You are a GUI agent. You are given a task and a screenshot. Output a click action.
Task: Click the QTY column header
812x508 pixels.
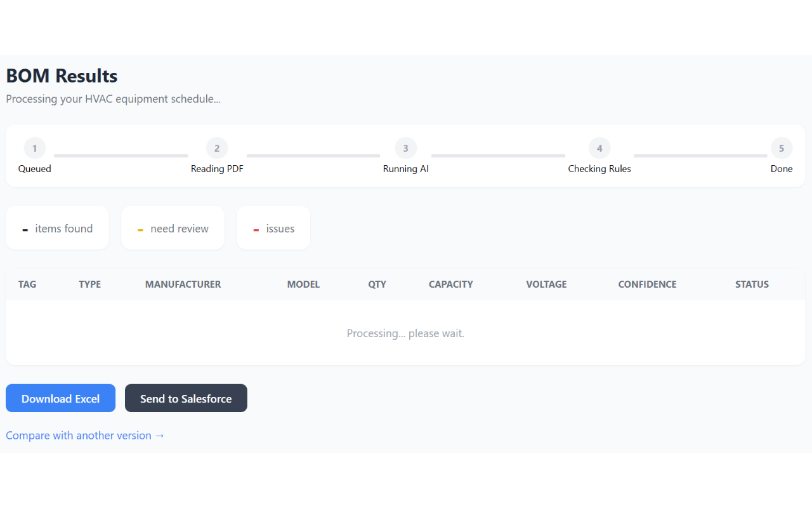pos(377,284)
